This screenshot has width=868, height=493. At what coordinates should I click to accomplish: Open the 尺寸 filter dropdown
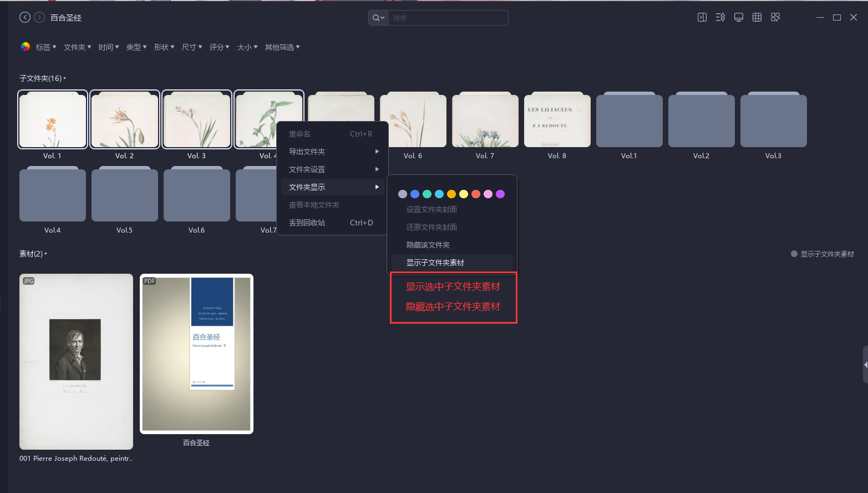point(192,47)
